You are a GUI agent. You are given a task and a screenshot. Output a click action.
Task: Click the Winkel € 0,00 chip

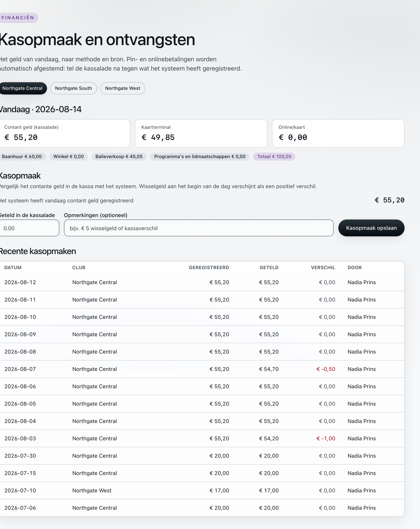coord(69,157)
